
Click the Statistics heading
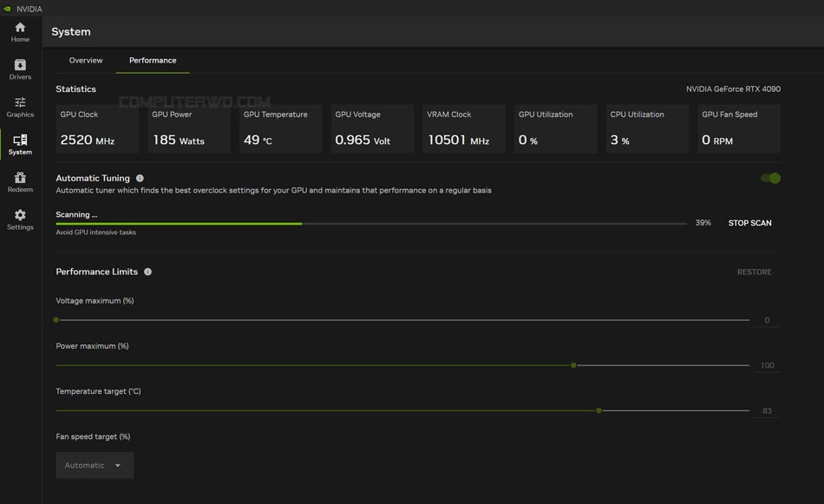[75, 89]
